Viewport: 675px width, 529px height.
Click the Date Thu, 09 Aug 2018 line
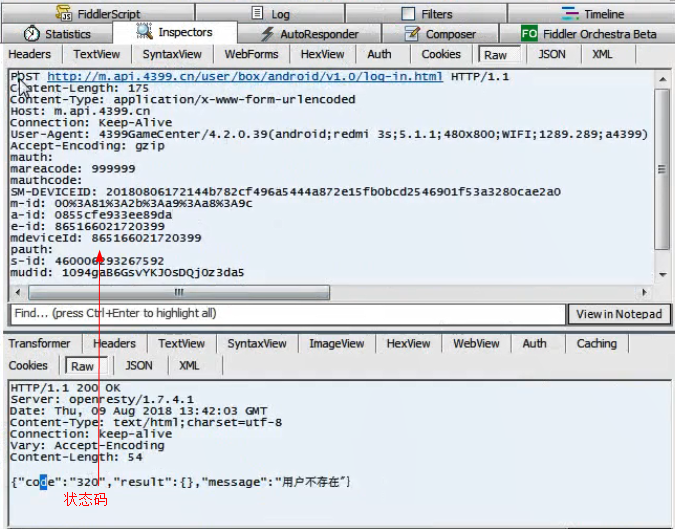[139, 411]
